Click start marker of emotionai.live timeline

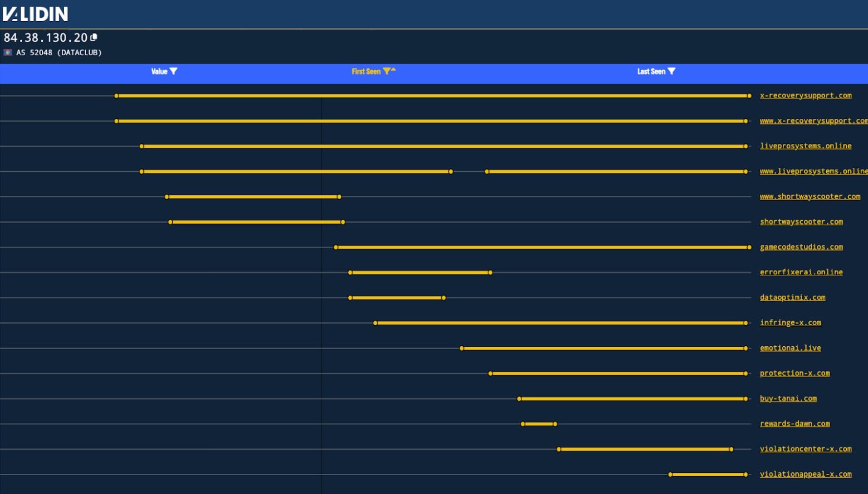tap(462, 348)
